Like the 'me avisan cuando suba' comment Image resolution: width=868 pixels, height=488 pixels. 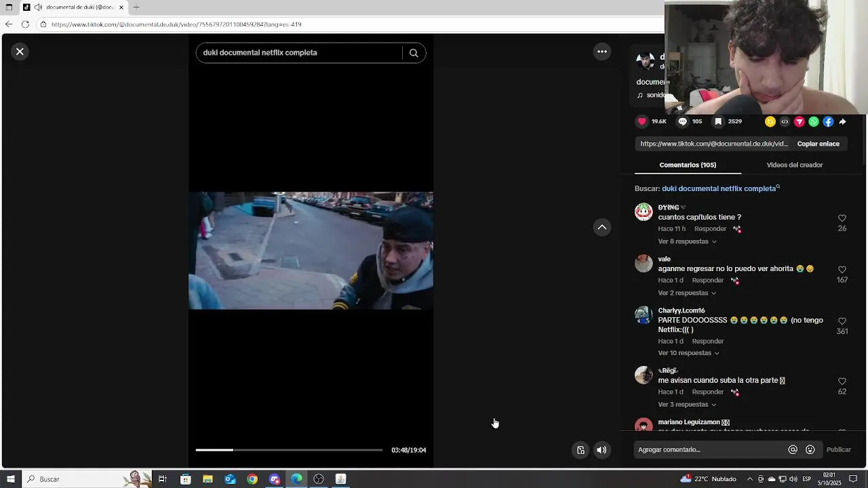click(842, 382)
